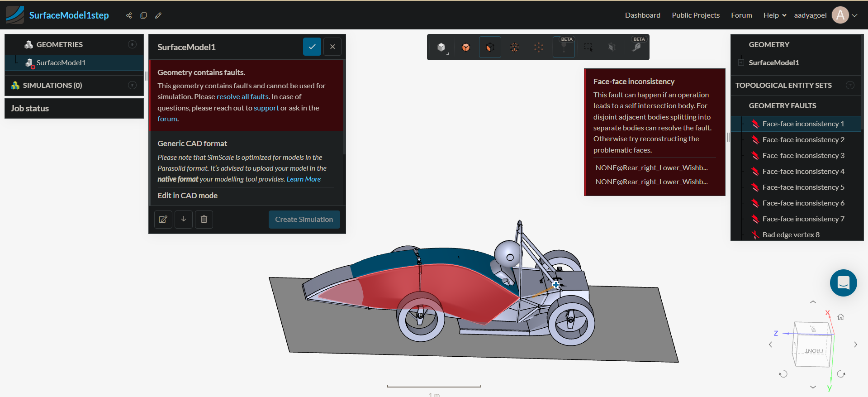The height and width of the screenshot is (397, 868).
Task: Click the Create Simulation button
Action: pos(304,220)
